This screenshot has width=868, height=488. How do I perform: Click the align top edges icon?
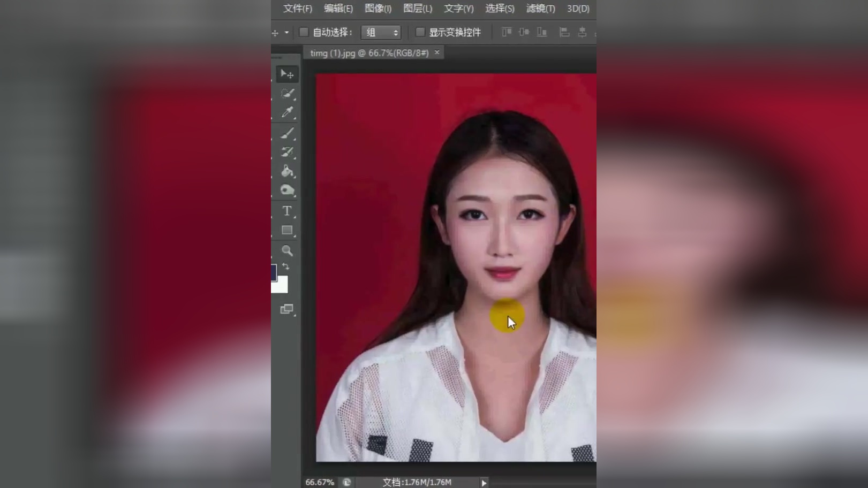(506, 32)
